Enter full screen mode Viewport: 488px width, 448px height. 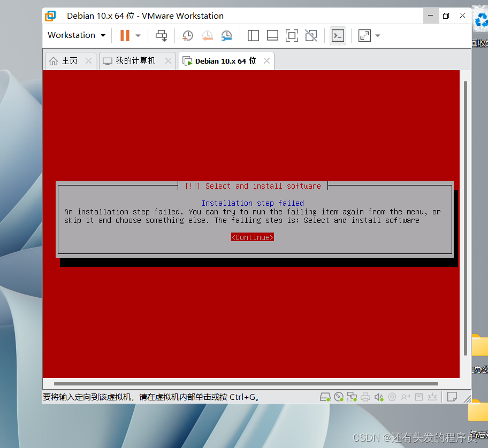tap(292, 35)
